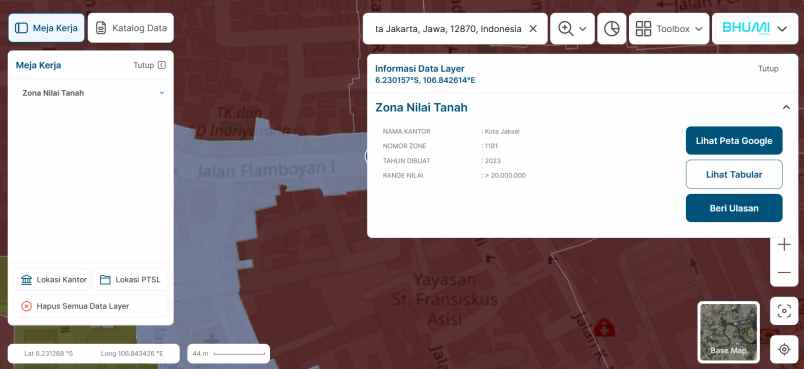
Task: Open the zoom search tool dropdown
Action: [x=572, y=29]
